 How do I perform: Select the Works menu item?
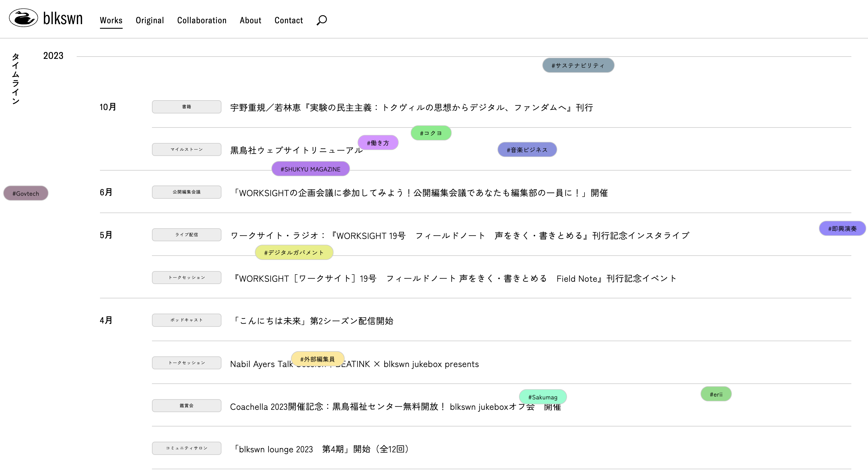pos(111,20)
